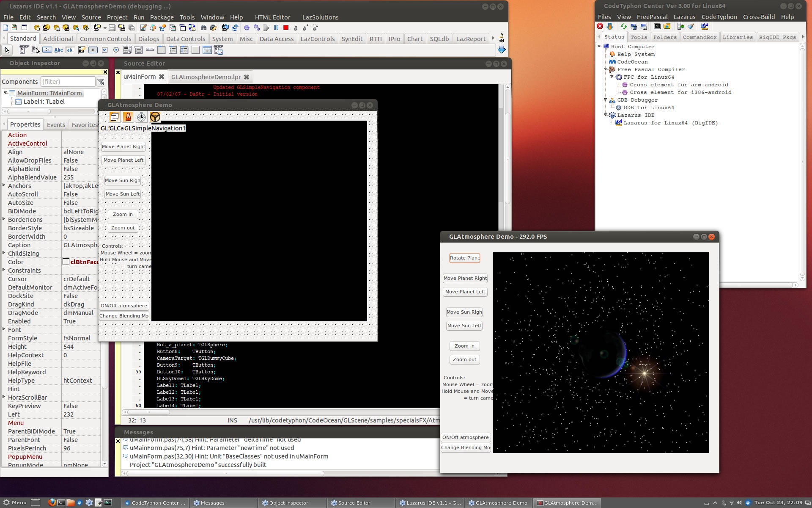Screen dimensions: 812x508
Task: Select the TMainMenu component icon
Action: point(24,50)
